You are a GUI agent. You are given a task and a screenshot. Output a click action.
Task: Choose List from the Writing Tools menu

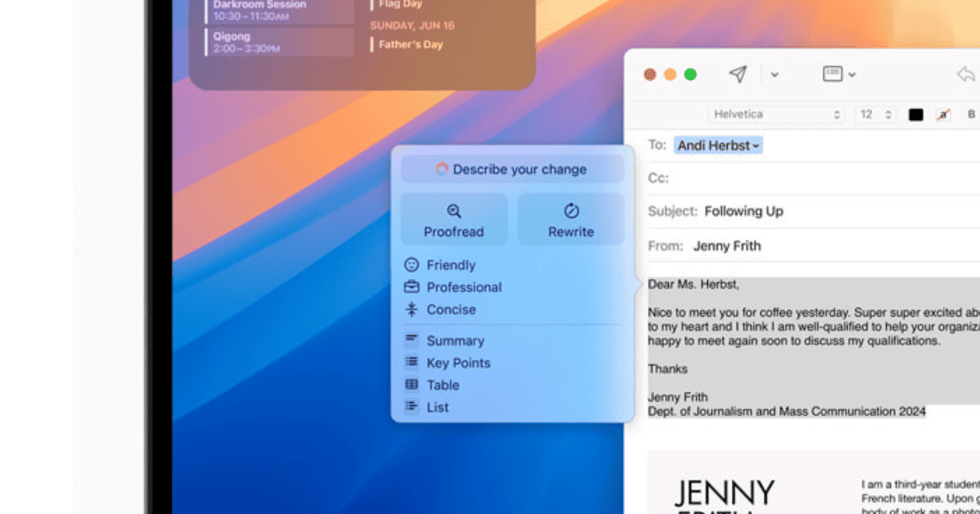[x=438, y=407]
